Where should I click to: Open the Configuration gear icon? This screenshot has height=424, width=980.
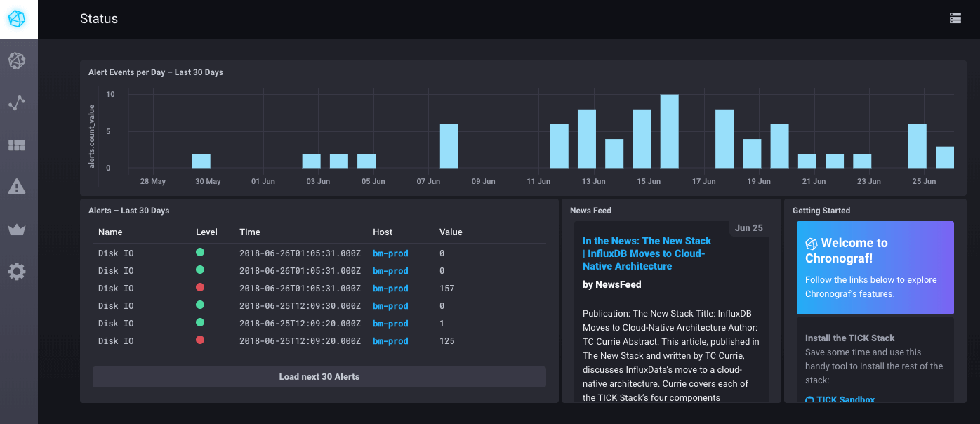[17, 271]
